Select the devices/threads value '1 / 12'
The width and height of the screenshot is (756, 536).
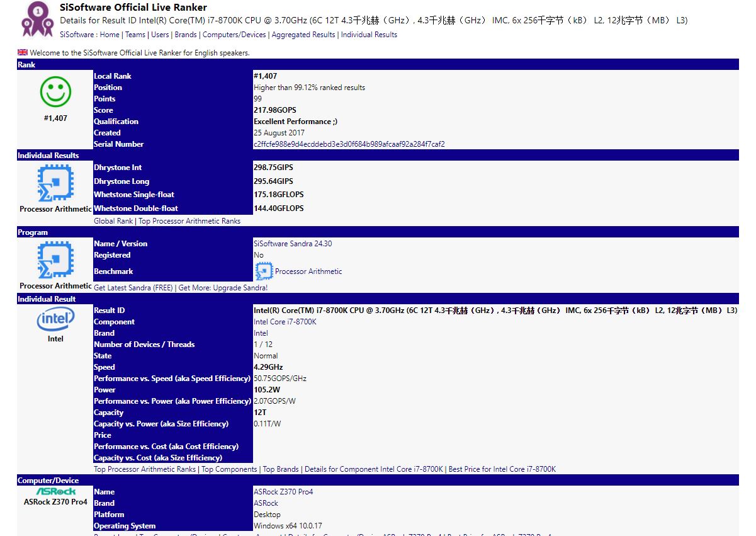[263, 345]
